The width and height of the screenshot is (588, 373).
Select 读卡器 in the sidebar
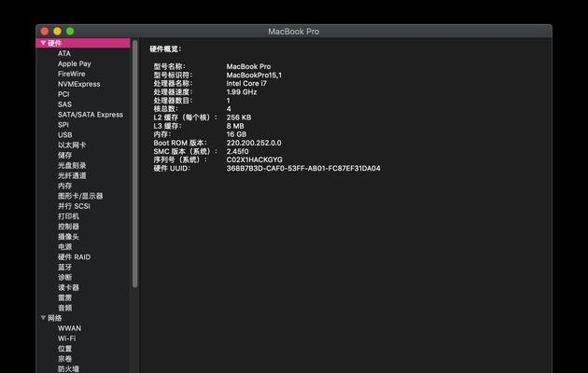coord(68,287)
